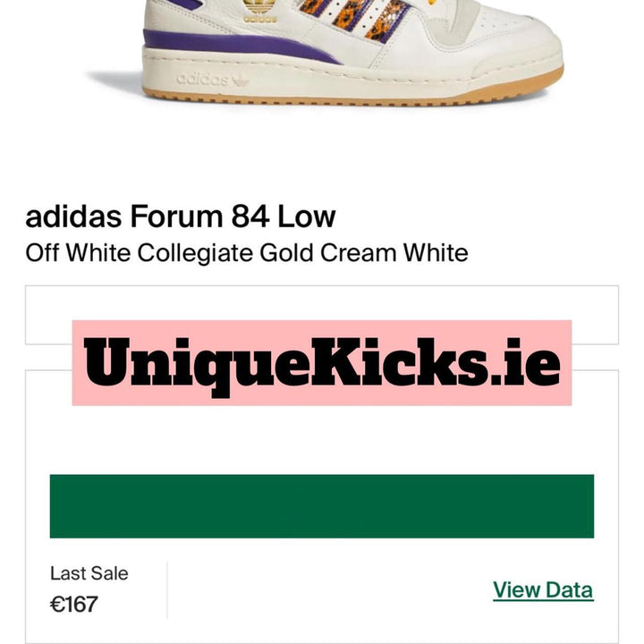Click the blank area left of View Data
Screen dimensions: 644x644
coord(328,590)
